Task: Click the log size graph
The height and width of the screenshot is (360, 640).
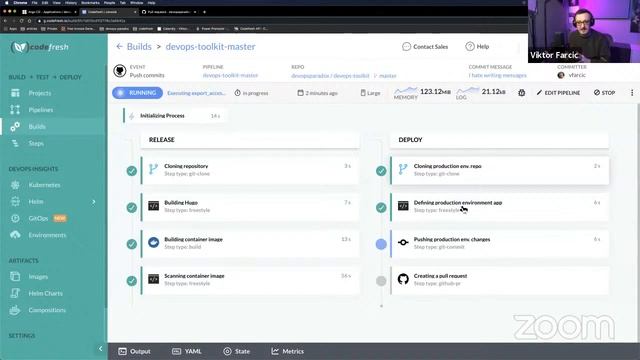Action: pos(468,91)
